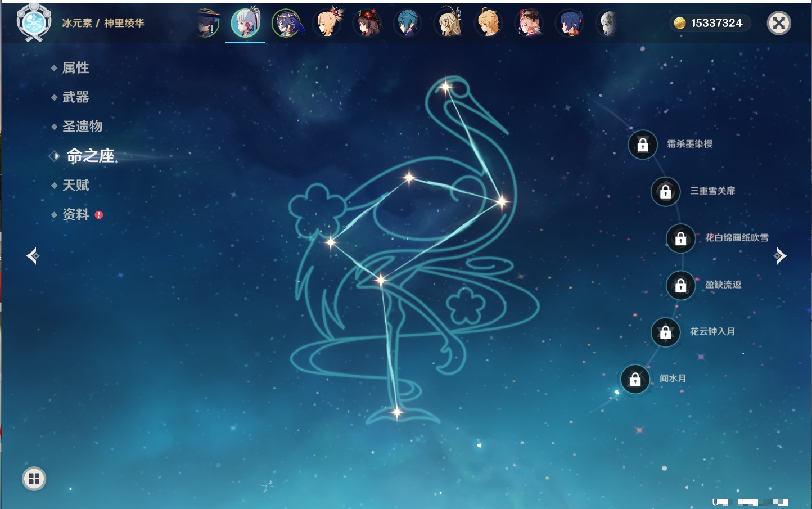Go to next character with right arrow

click(780, 256)
